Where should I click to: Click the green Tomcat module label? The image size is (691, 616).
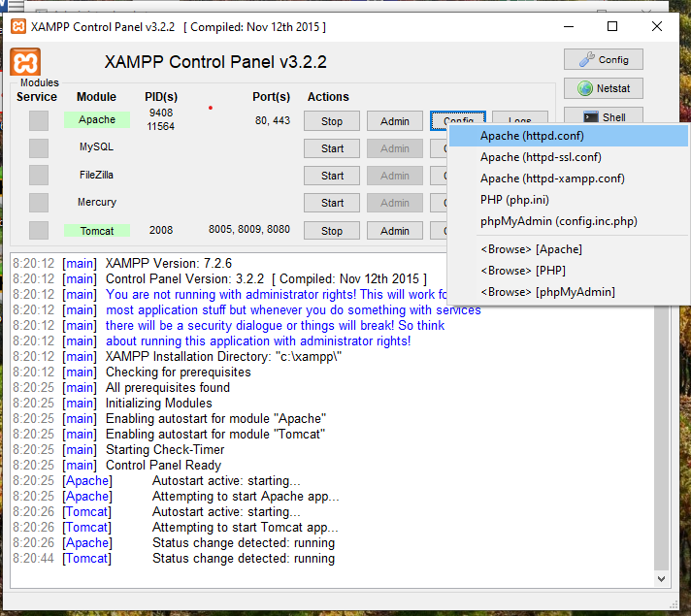tap(97, 231)
